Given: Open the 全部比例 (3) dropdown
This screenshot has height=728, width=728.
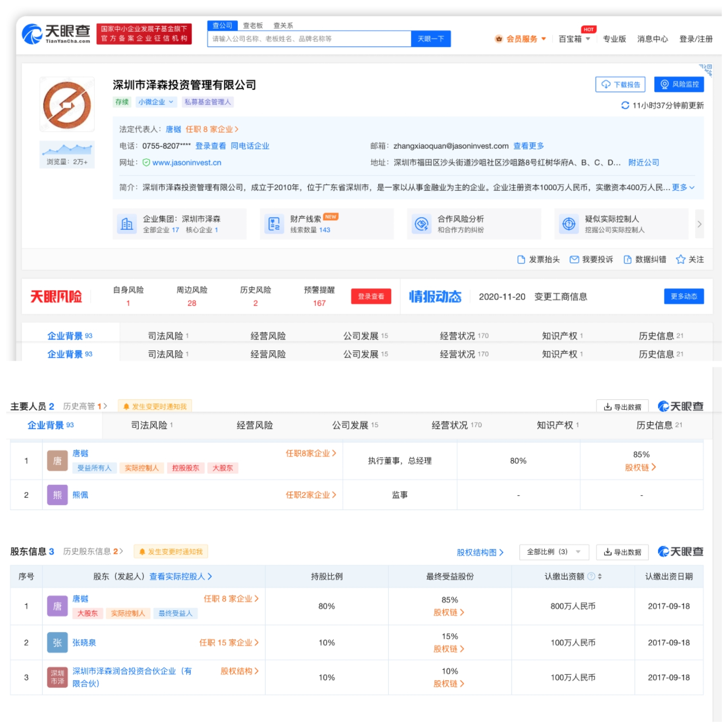Looking at the screenshot, I should [x=554, y=552].
